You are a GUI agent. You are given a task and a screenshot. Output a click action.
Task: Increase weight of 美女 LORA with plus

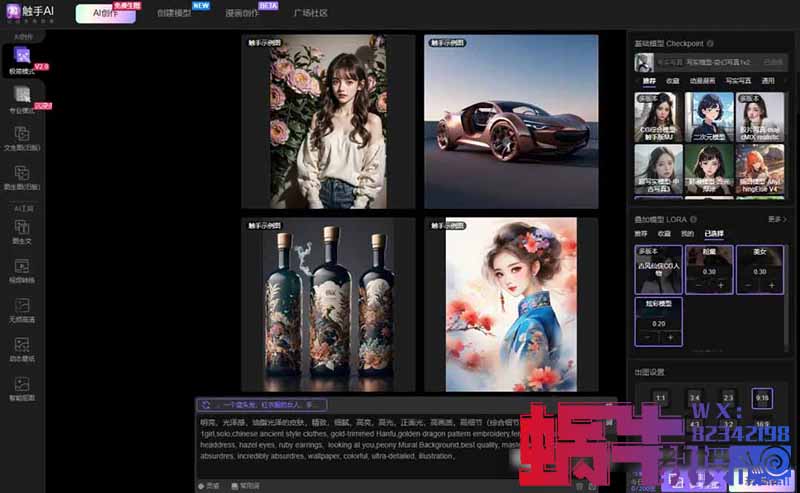[x=771, y=286]
